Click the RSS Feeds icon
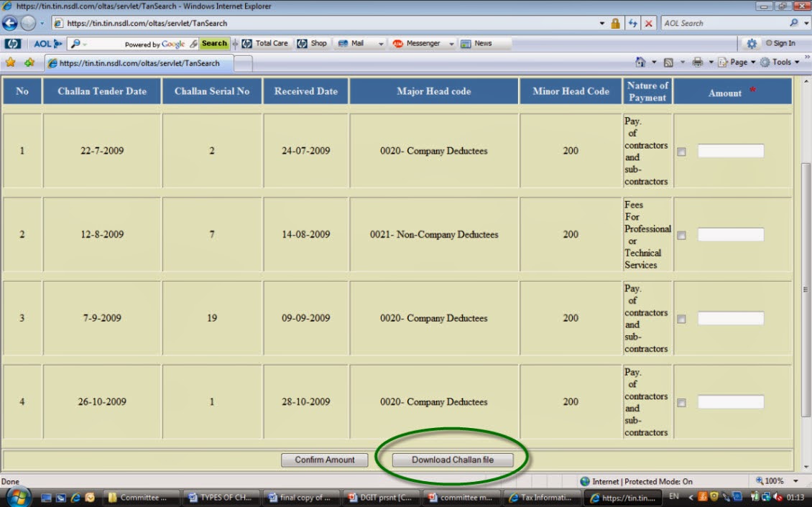812x507 pixels. click(668, 62)
